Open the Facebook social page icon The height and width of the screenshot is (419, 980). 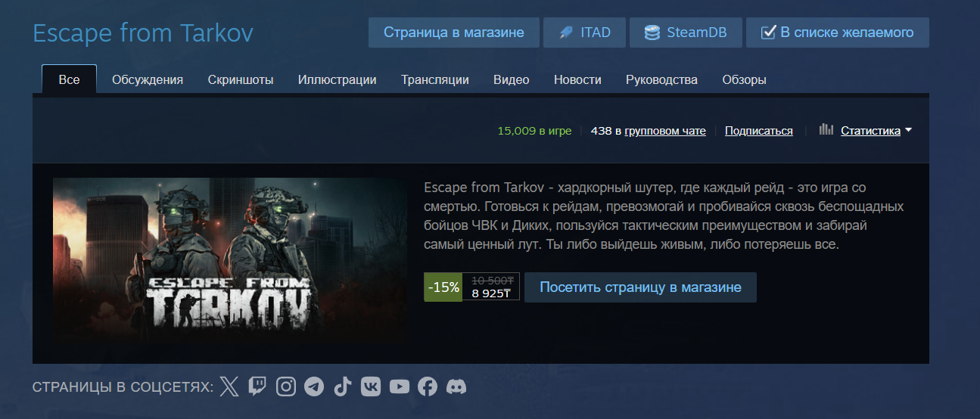428,387
